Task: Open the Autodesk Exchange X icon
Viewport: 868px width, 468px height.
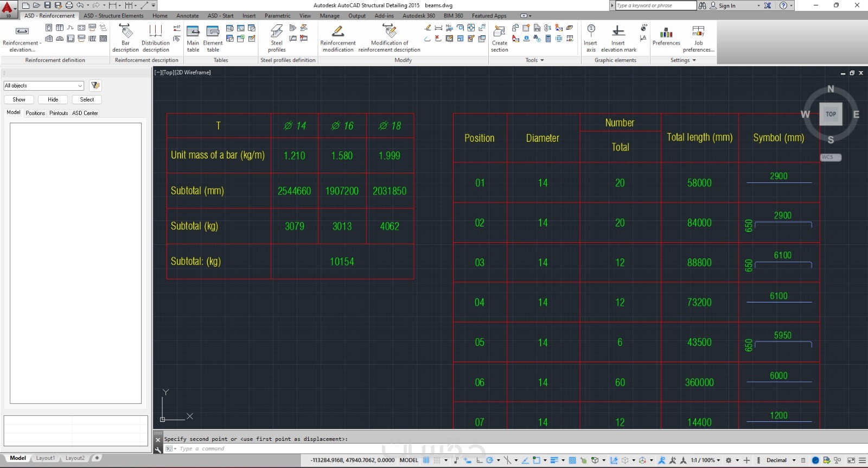Action: pyautogui.click(x=768, y=5)
